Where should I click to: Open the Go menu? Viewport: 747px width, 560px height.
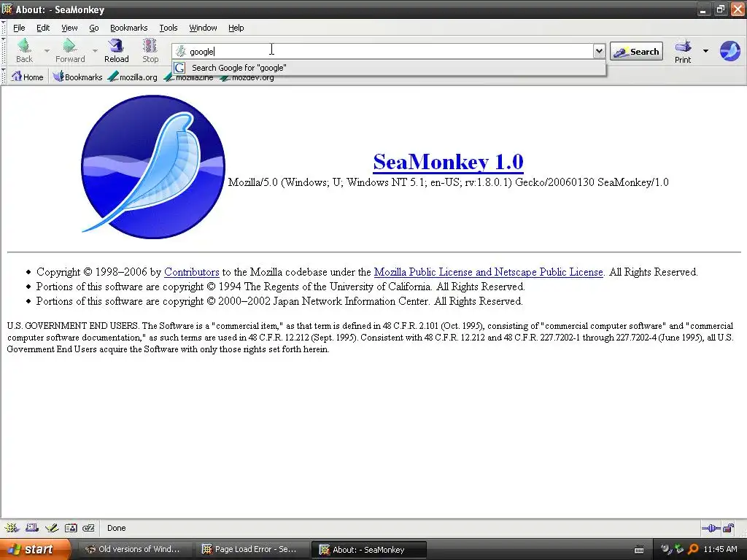(x=94, y=28)
